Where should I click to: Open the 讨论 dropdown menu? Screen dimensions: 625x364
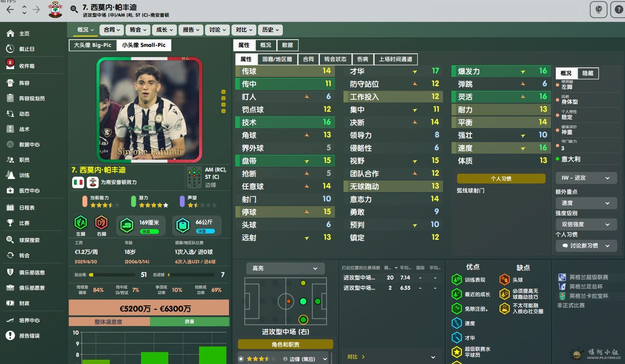coord(218,29)
